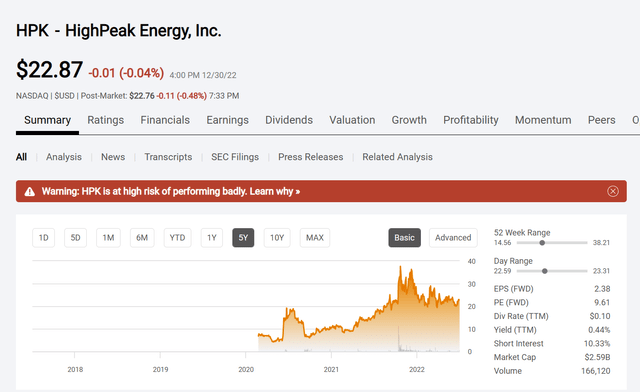Open the Ratings tab
This screenshot has height=392, width=640.
coord(105,120)
